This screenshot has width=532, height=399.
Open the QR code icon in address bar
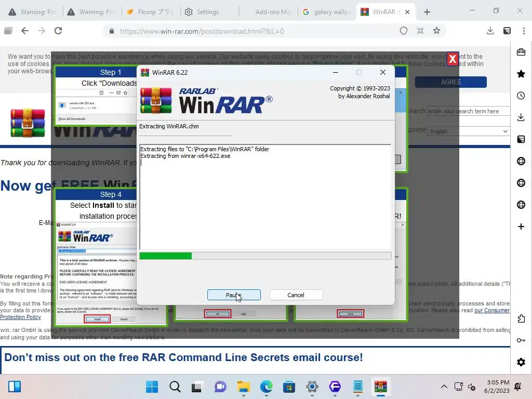click(x=420, y=31)
